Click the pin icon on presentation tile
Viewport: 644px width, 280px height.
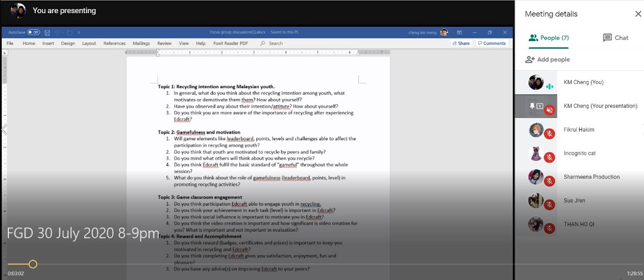click(531, 106)
